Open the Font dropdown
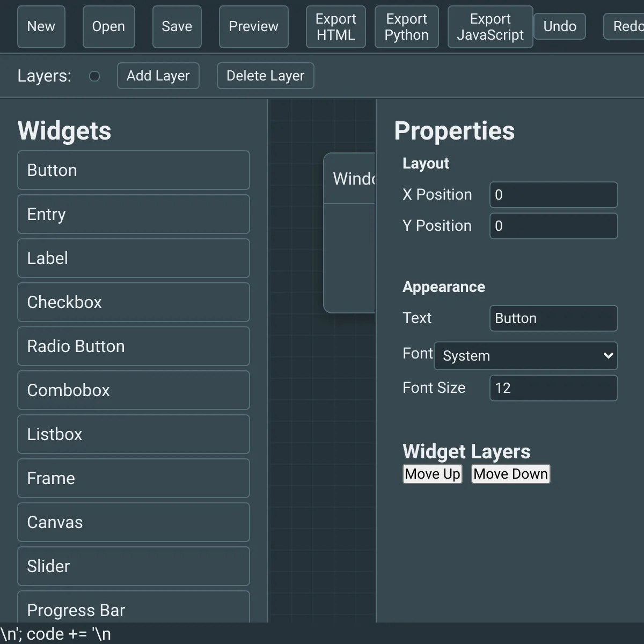 [525, 356]
